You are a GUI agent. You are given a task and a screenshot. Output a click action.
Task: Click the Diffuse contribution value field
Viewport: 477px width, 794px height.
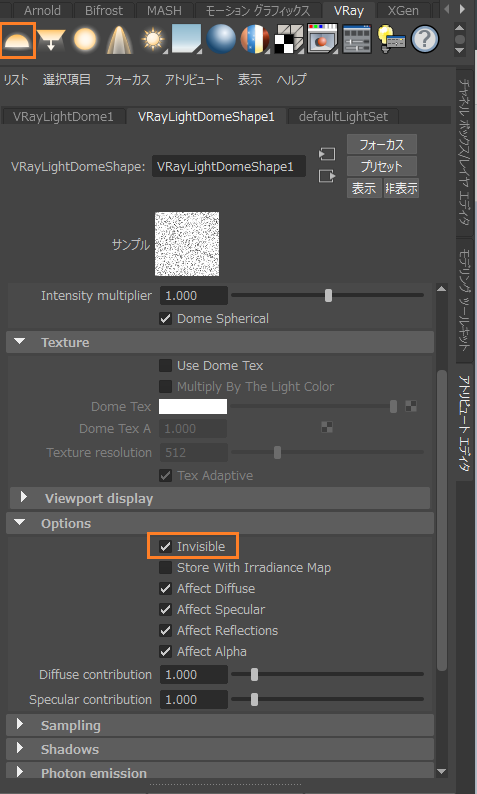(193, 674)
